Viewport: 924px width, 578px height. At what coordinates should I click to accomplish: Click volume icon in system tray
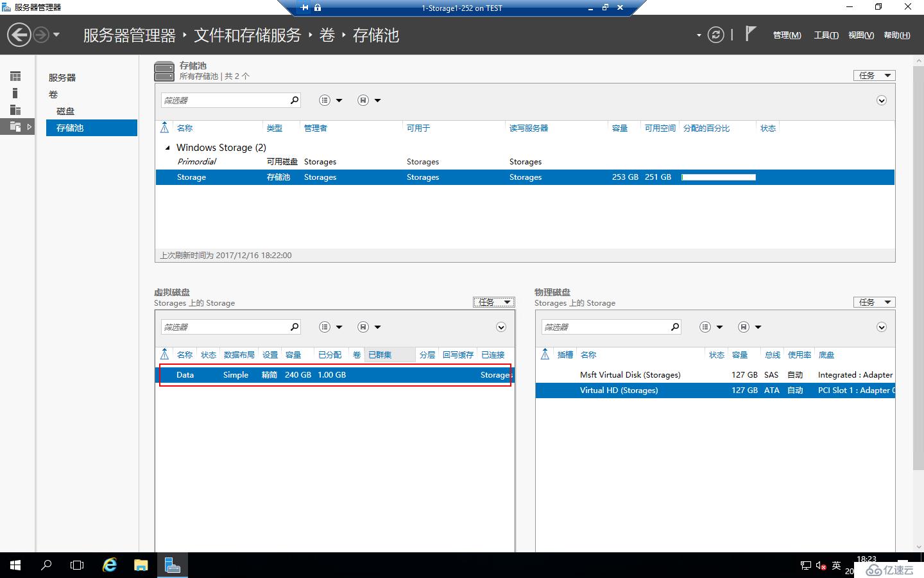[821, 566]
